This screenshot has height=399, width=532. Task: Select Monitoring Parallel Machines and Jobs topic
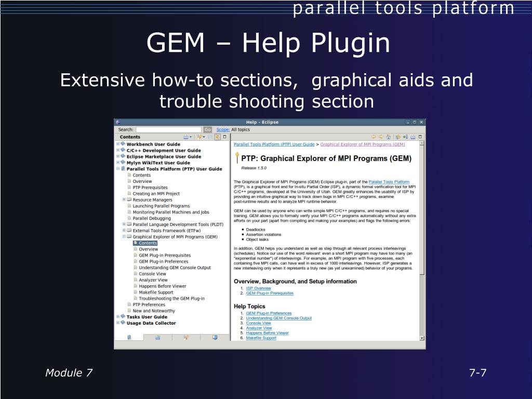(171, 212)
